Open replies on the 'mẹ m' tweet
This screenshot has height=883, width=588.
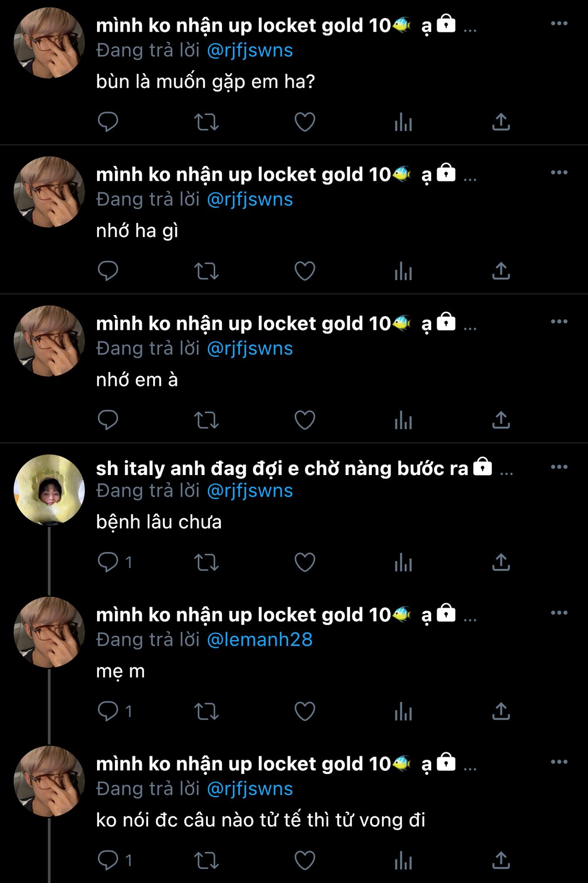point(115,711)
